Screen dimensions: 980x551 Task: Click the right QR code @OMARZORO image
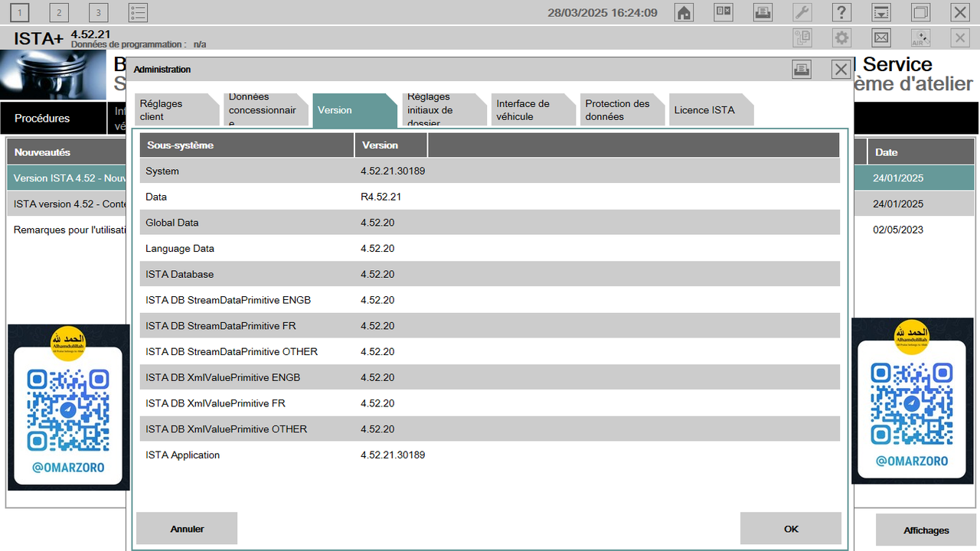[x=912, y=402]
